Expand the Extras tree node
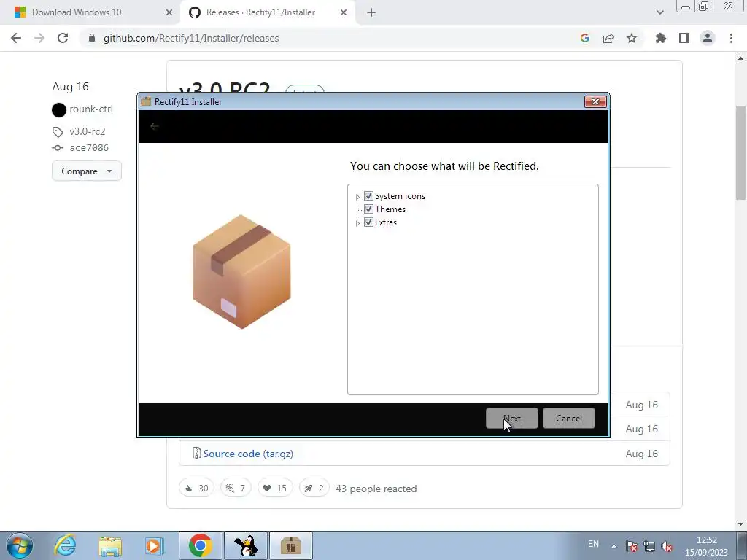Viewport: 747px width, 560px height. click(x=357, y=223)
